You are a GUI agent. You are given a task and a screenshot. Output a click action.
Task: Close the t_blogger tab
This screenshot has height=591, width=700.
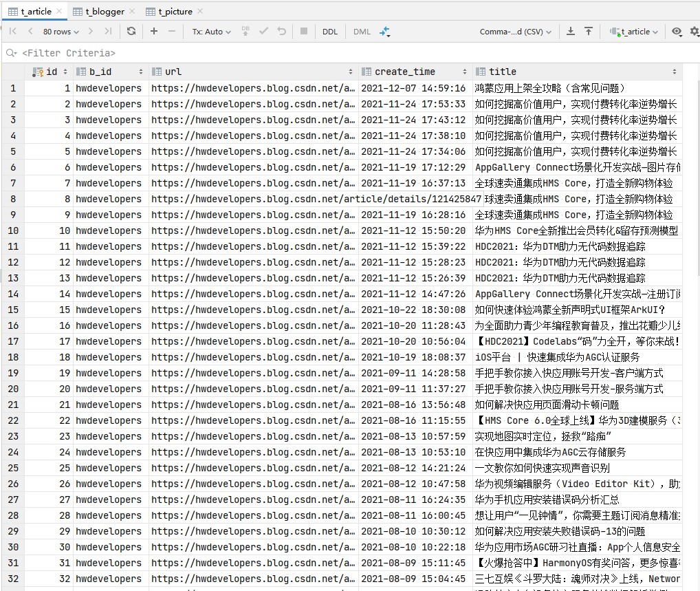point(132,11)
